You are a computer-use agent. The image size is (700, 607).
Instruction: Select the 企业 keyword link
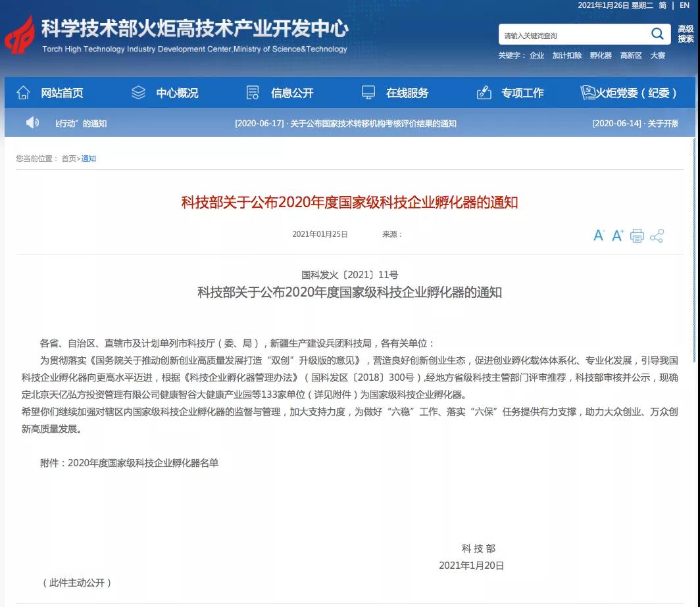click(x=537, y=55)
